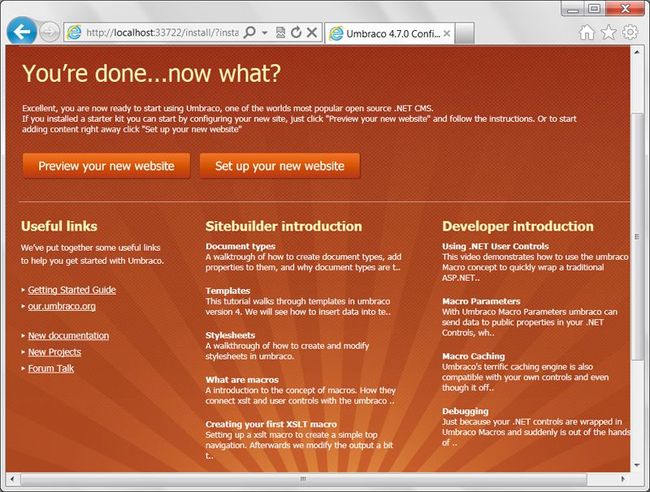
Task: Click Set up your new website button
Action: [x=280, y=166]
